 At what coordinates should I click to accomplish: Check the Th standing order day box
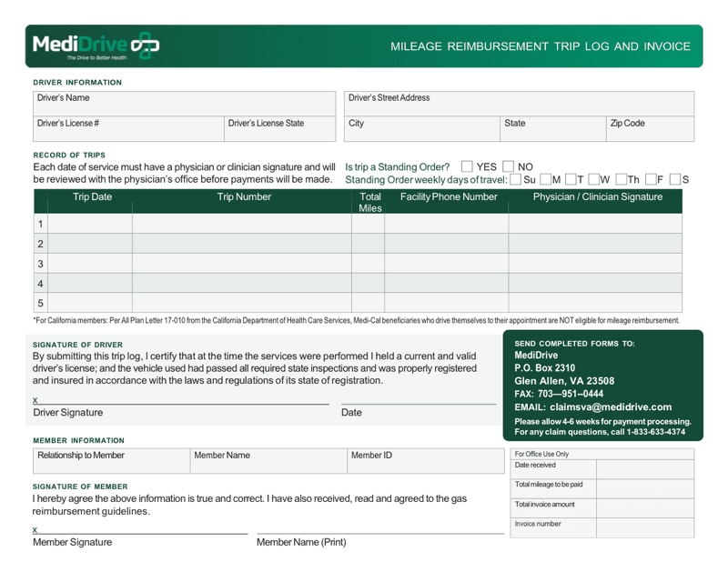tap(621, 180)
